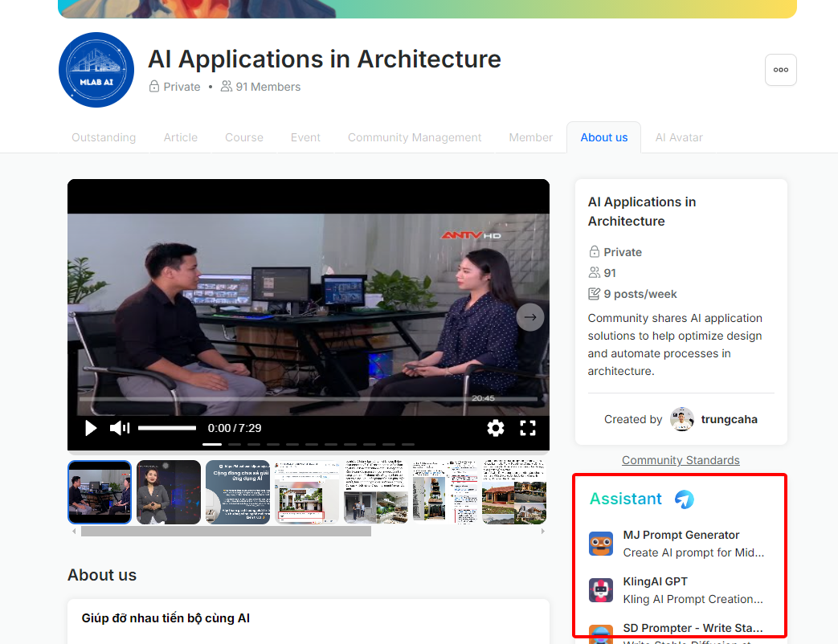838x644 pixels.
Task: Switch to the Outstanding tab
Action: 104,137
